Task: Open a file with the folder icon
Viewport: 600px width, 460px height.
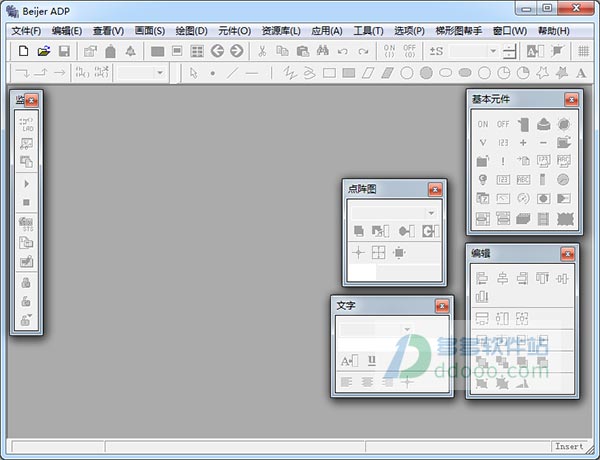Action: [44, 51]
